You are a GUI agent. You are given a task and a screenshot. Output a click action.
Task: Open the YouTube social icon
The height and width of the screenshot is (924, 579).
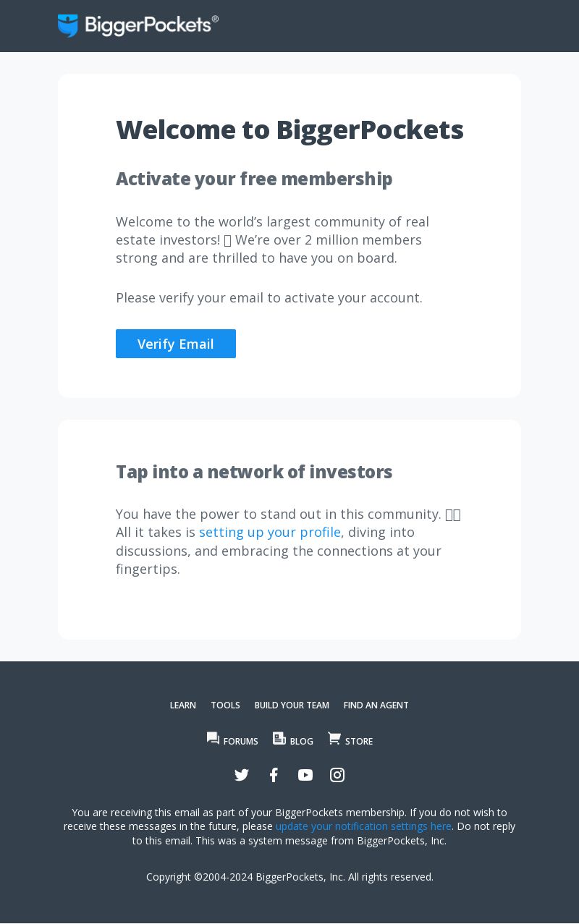[305, 775]
